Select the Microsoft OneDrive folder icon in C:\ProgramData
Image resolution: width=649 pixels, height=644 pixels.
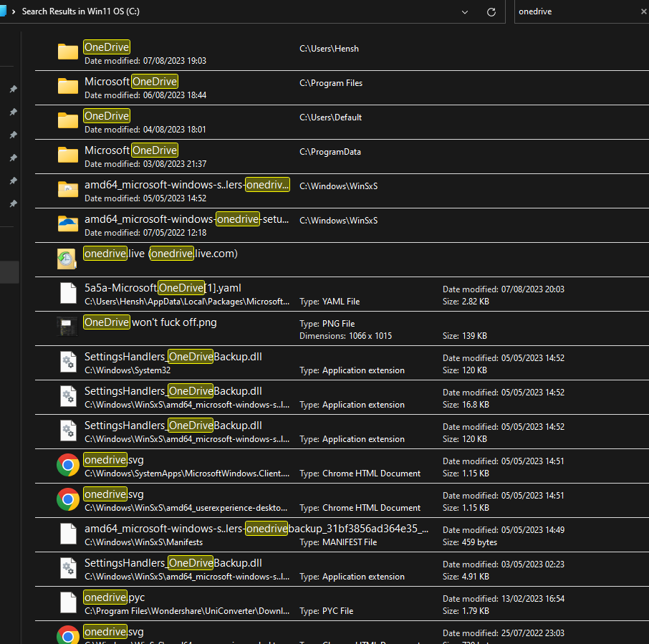[x=68, y=155]
